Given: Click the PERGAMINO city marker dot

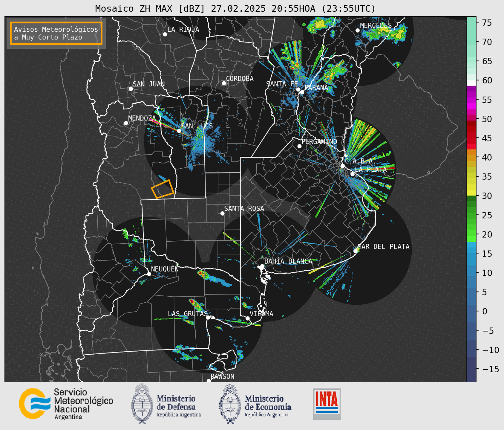Looking at the screenshot, I should click(299, 146).
